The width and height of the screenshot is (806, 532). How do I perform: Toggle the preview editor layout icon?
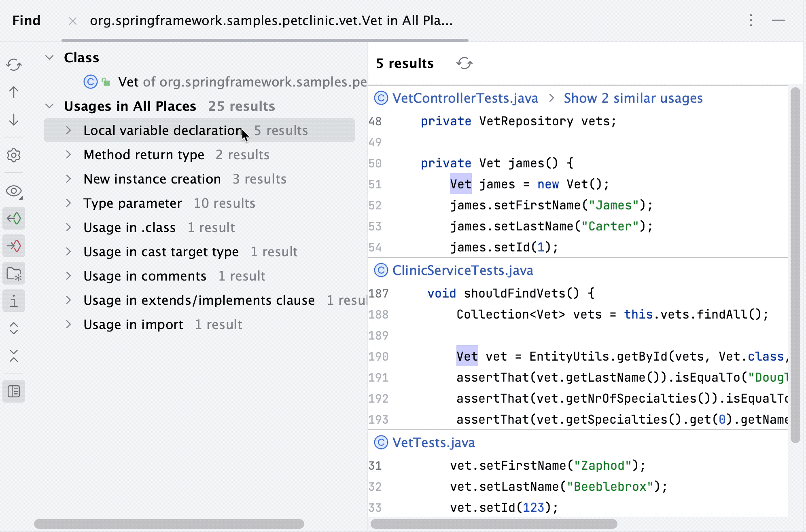coord(15,391)
